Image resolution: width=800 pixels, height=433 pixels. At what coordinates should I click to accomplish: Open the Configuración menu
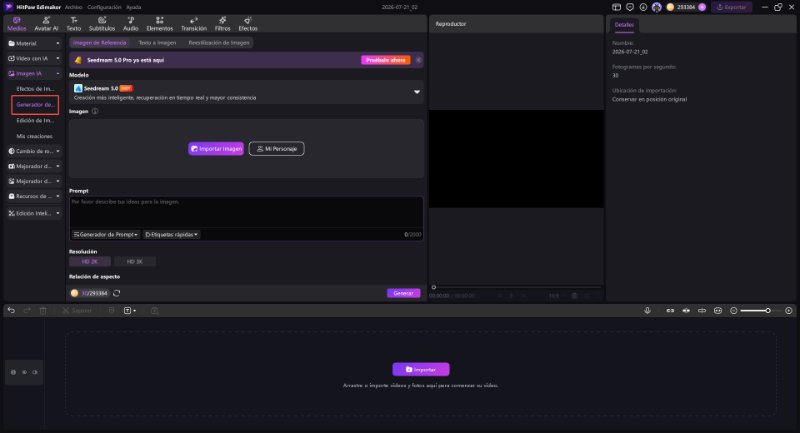[x=104, y=7]
